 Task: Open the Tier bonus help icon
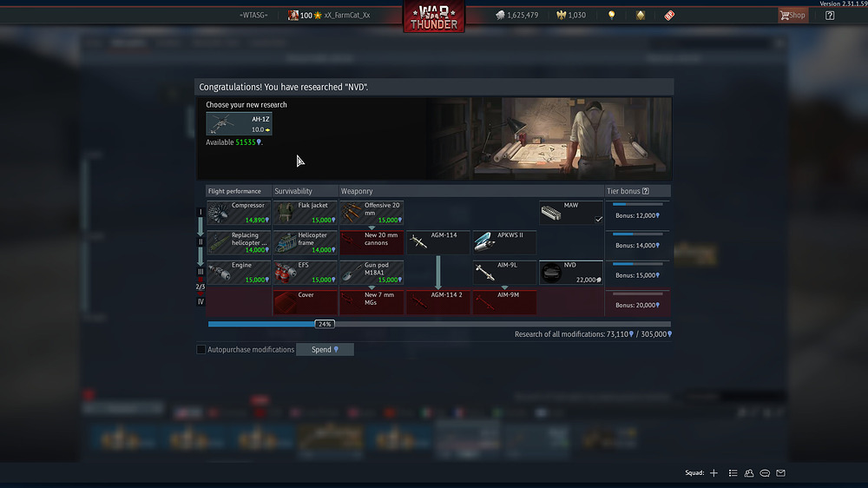[x=645, y=191]
